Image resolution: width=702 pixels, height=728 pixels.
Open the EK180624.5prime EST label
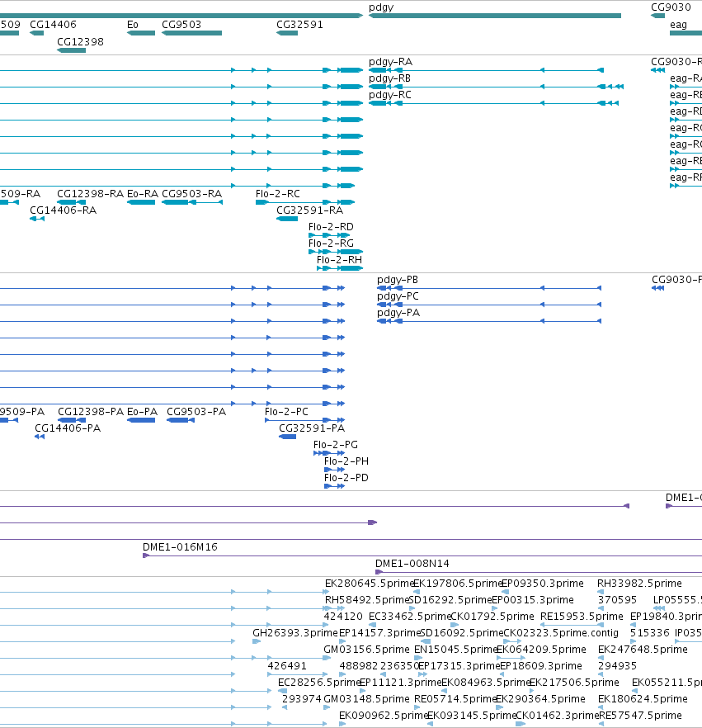pyautogui.click(x=643, y=699)
